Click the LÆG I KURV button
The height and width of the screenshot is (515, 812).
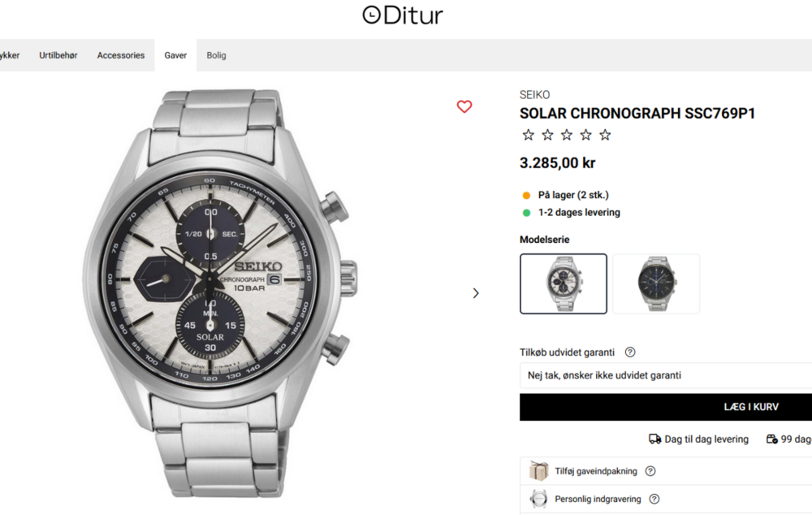666,407
